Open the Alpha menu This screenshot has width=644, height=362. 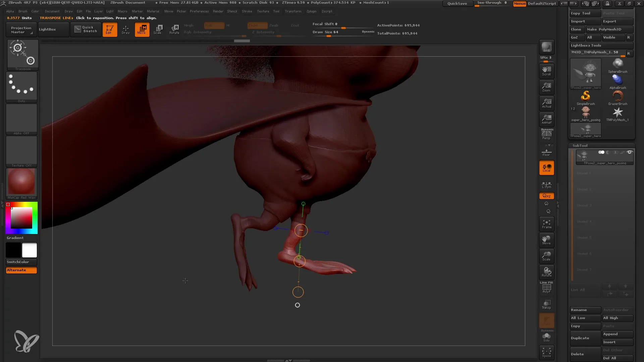[10, 11]
